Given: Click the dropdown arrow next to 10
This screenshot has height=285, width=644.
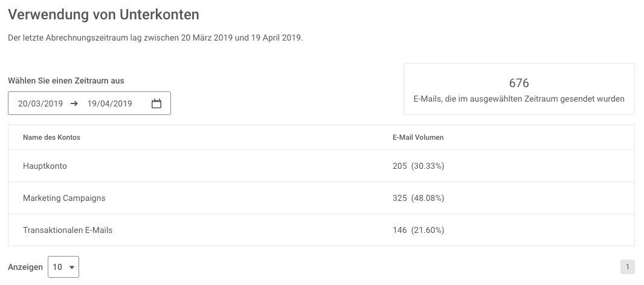Looking at the screenshot, I should [72, 267].
